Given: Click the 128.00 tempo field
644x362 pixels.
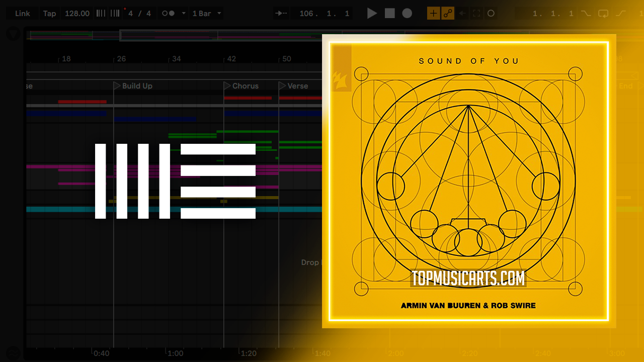Looking at the screenshot, I should pos(77,14).
